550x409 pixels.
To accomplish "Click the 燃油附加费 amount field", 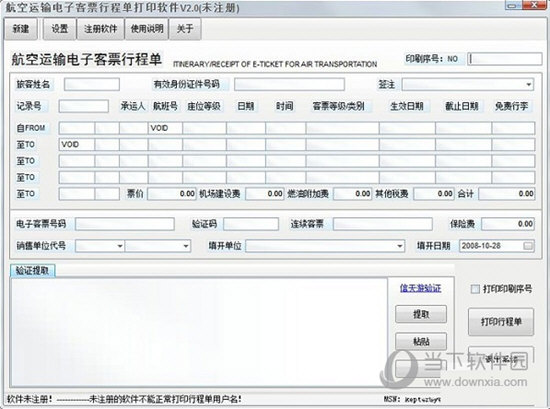I will click(352, 194).
